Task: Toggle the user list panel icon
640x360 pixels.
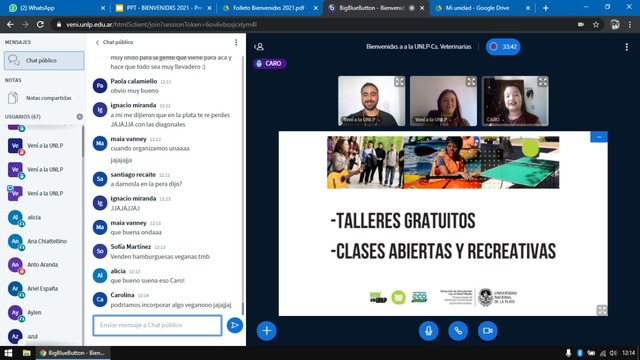Action: click(x=259, y=47)
